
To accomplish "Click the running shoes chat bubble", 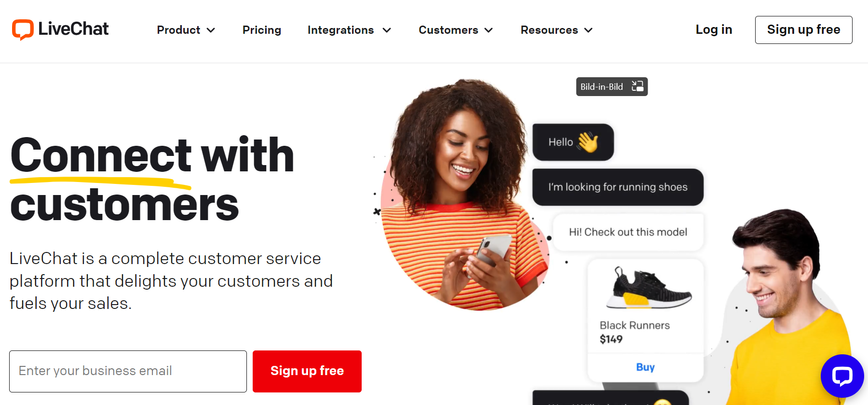I will click(x=618, y=187).
